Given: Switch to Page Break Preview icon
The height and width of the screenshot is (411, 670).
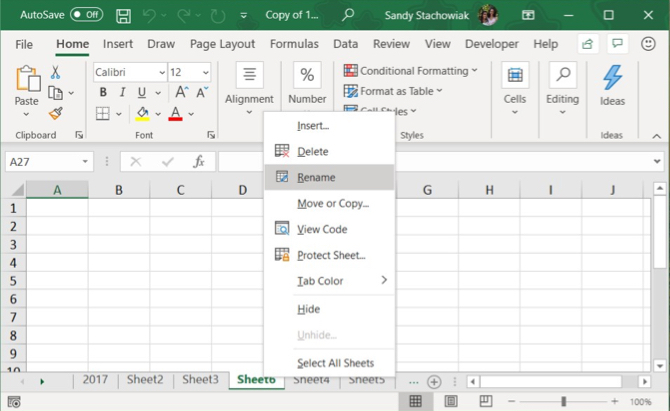Looking at the screenshot, I should (x=485, y=401).
